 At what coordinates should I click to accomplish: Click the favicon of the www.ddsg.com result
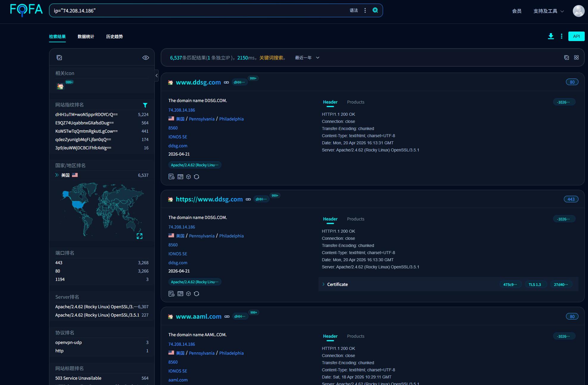(x=171, y=82)
